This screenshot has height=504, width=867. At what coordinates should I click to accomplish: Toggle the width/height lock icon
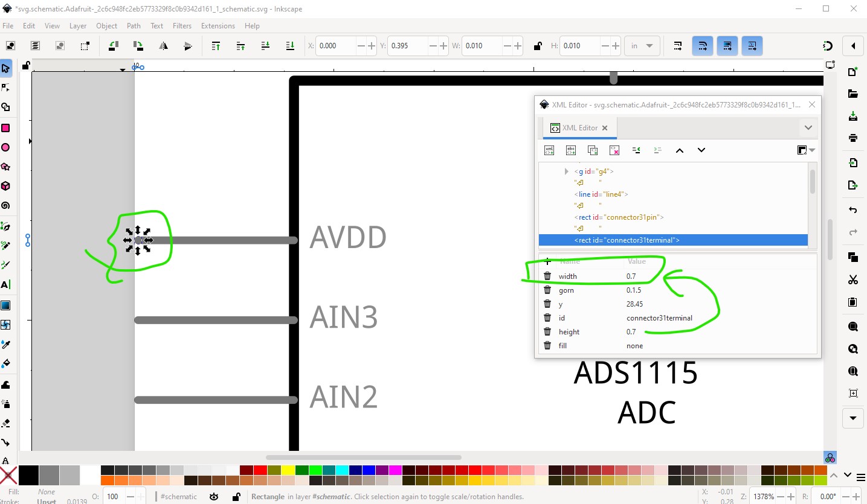(537, 46)
